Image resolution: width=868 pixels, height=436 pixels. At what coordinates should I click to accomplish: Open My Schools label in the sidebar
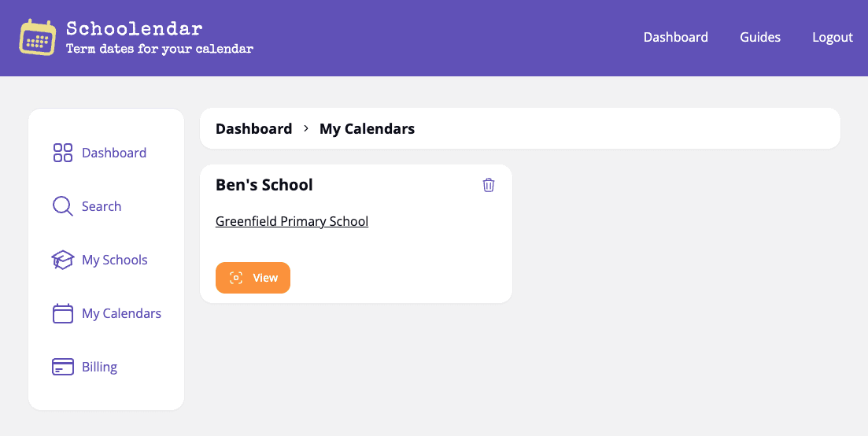115,260
